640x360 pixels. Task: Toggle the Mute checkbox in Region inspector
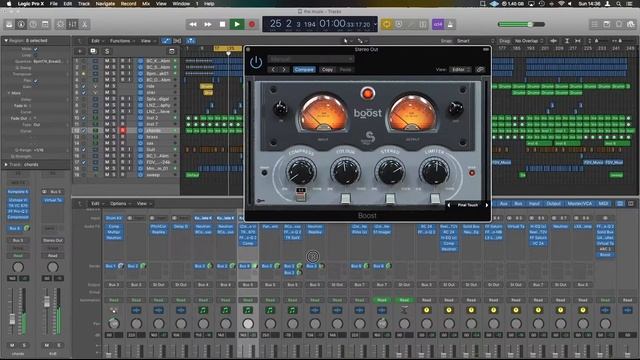[36, 49]
